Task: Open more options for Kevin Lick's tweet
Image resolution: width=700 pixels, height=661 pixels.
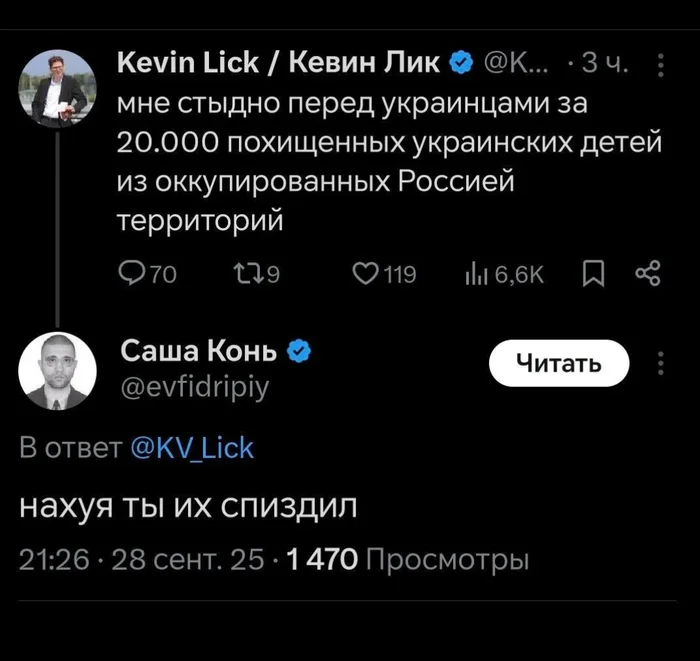Action: 660,66
